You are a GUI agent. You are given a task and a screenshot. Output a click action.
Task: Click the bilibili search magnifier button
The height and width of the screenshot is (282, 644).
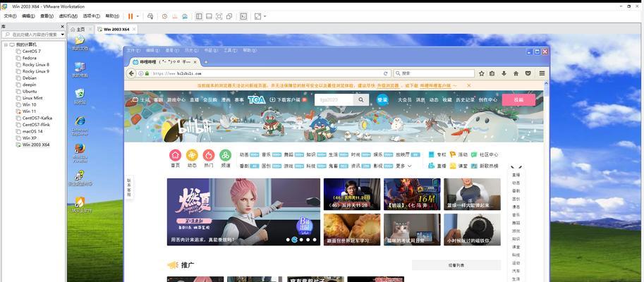click(x=361, y=99)
